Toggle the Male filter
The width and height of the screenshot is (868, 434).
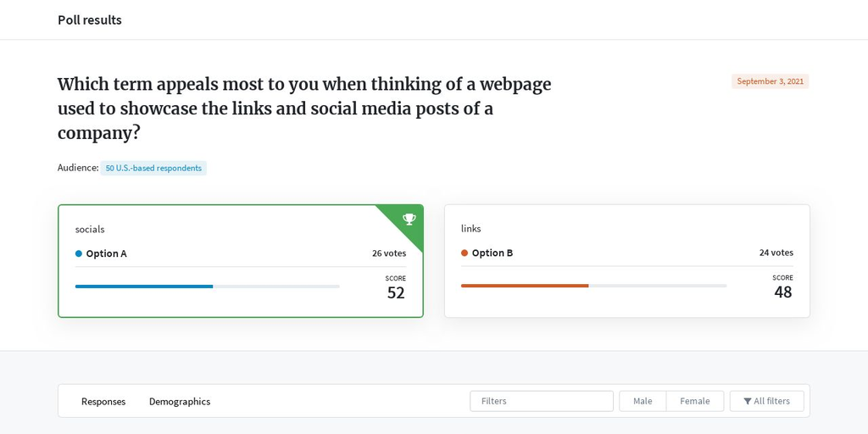643,401
